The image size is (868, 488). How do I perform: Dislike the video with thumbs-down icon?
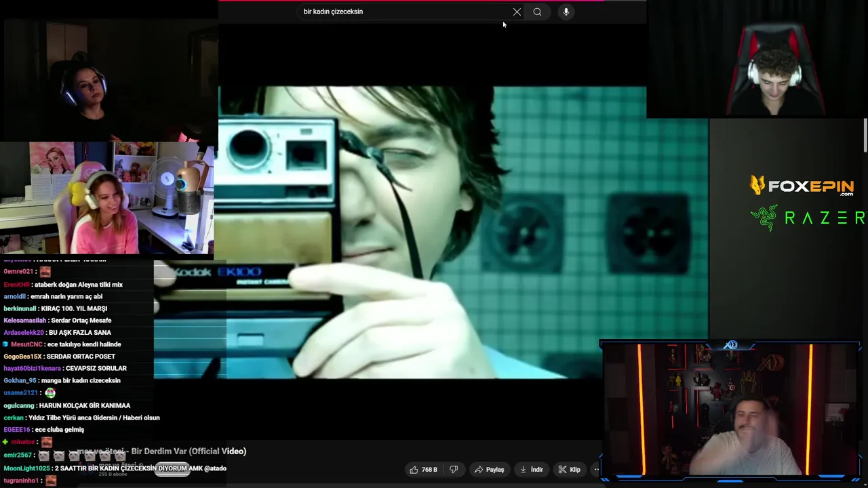tap(454, 469)
